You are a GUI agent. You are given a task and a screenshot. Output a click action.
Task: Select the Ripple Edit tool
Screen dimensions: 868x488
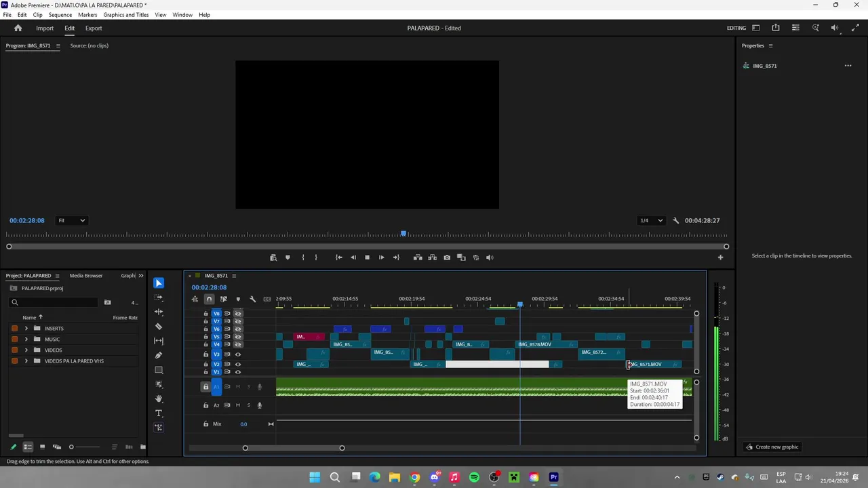pos(159,312)
